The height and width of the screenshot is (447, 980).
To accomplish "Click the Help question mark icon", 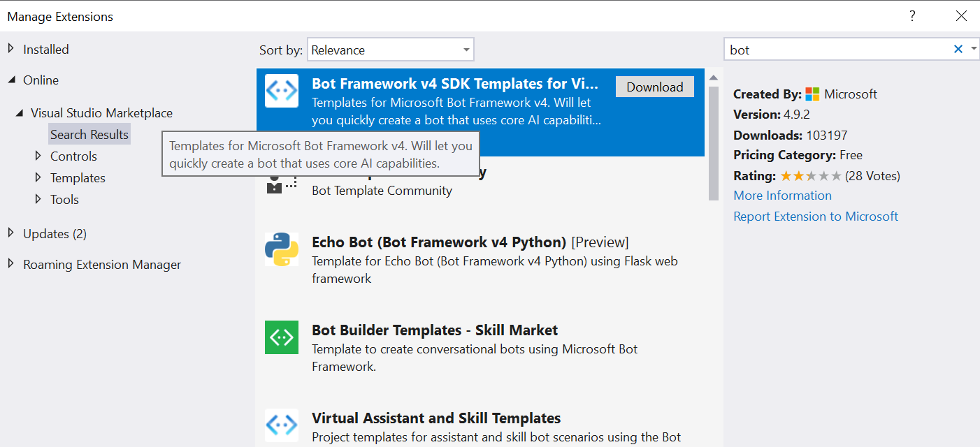I will (912, 15).
